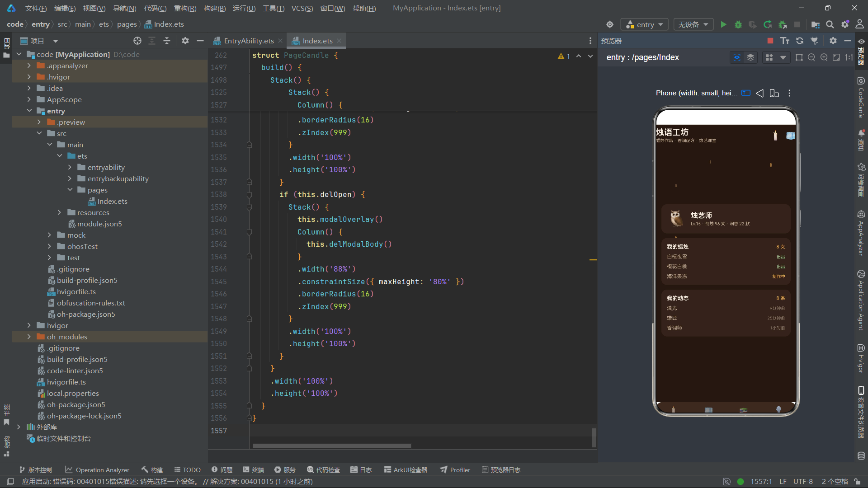Expand the resources folder
The image size is (868, 488).
coord(59,212)
